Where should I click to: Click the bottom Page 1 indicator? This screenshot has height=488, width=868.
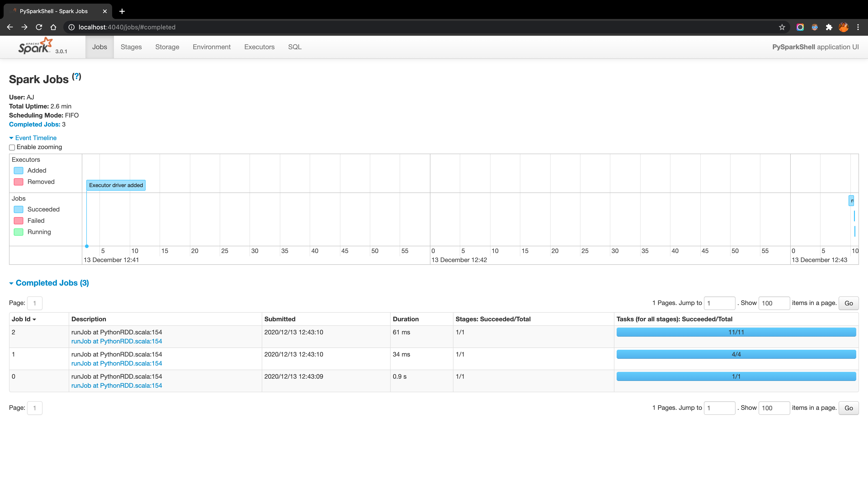coord(35,408)
